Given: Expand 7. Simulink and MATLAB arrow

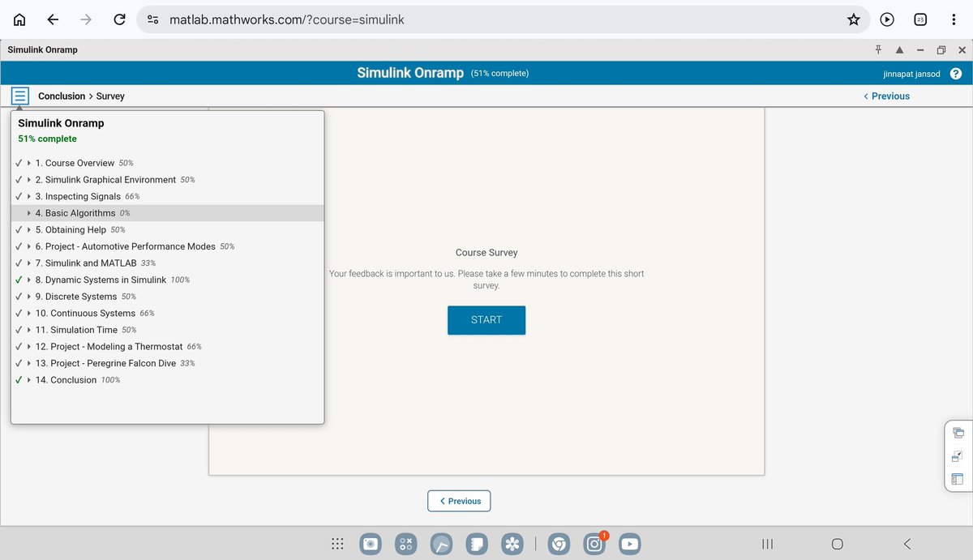Looking at the screenshot, I should click(x=29, y=263).
